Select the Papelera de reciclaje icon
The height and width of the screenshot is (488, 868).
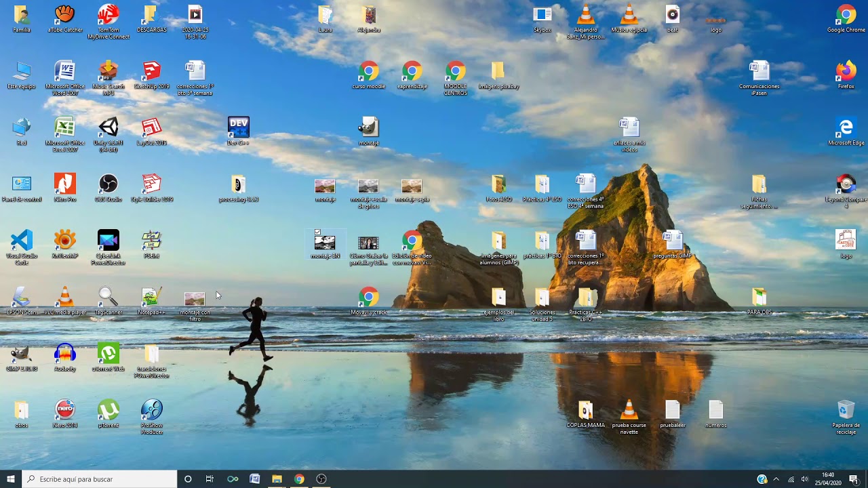[x=846, y=417]
